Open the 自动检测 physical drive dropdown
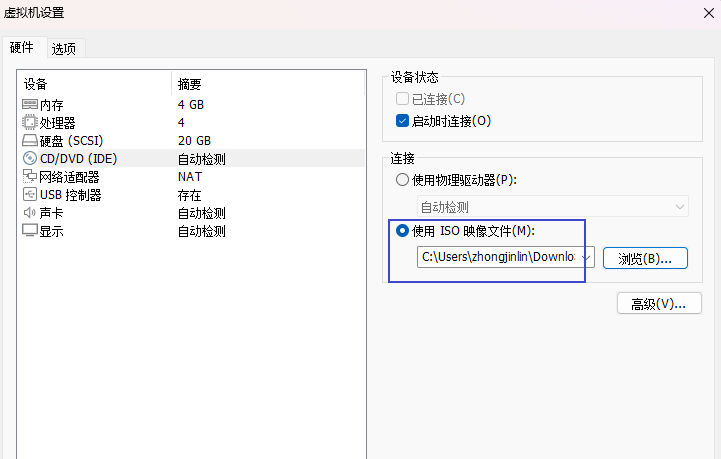 coord(552,207)
